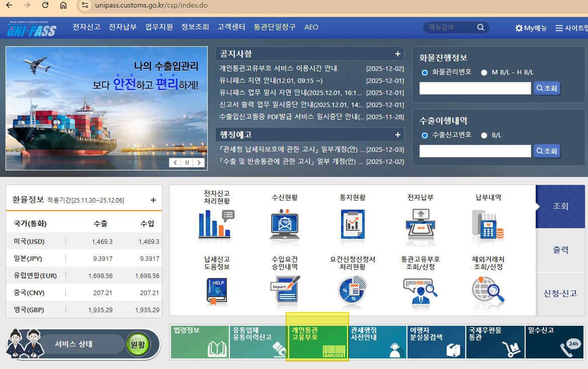Click 원활 service status button

138,344
